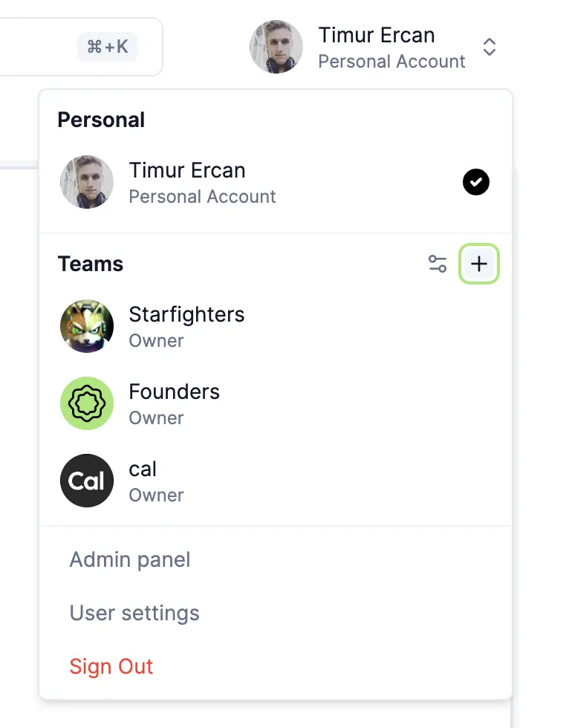Switch to the Founders team
Image resolution: width=569 pixels, height=728 pixels.
tap(175, 403)
